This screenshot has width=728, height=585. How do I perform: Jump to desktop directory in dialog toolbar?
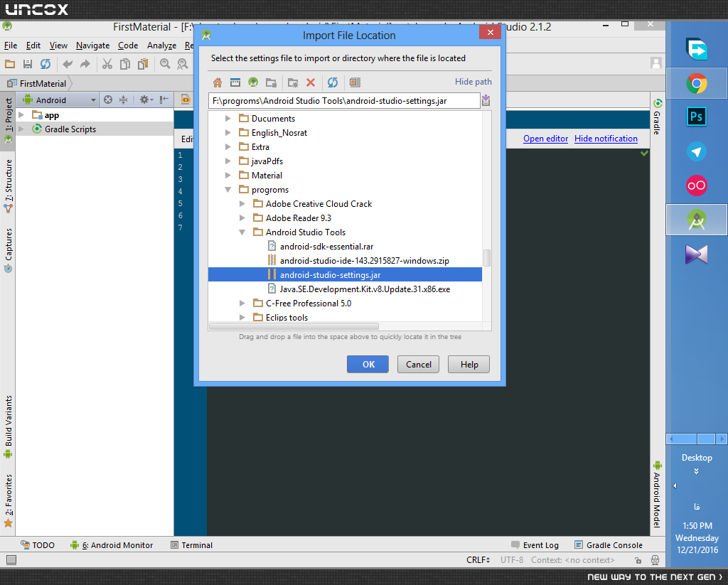pyautogui.click(x=235, y=82)
